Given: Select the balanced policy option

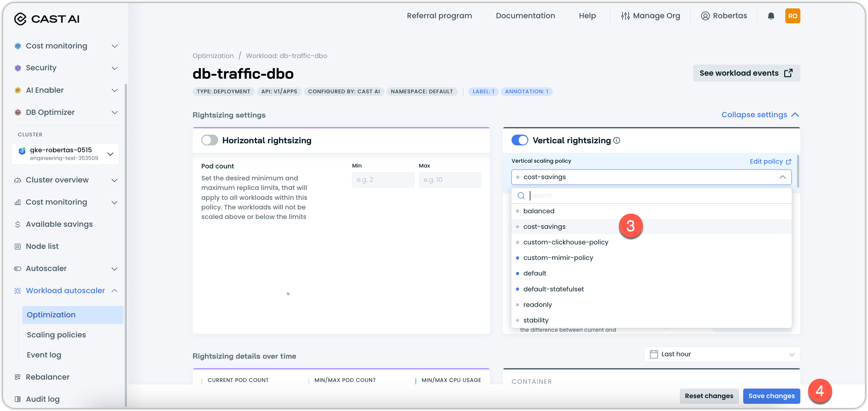Looking at the screenshot, I should (x=651, y=211).
